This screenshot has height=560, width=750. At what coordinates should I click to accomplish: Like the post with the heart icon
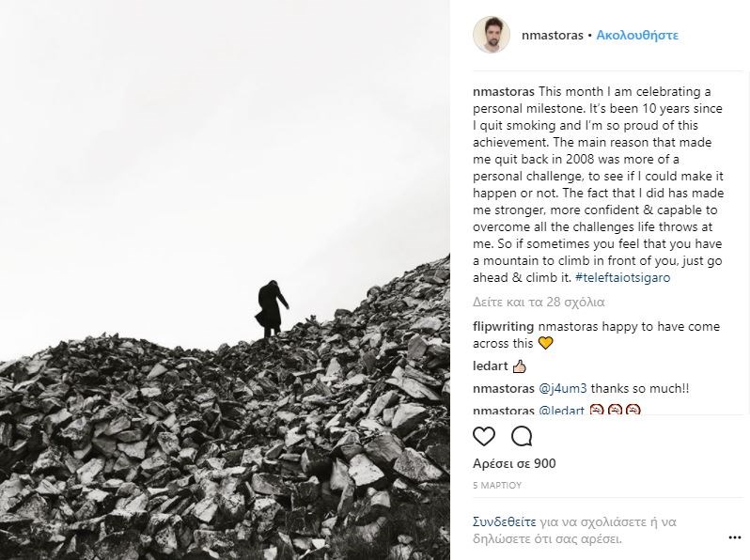484,437
